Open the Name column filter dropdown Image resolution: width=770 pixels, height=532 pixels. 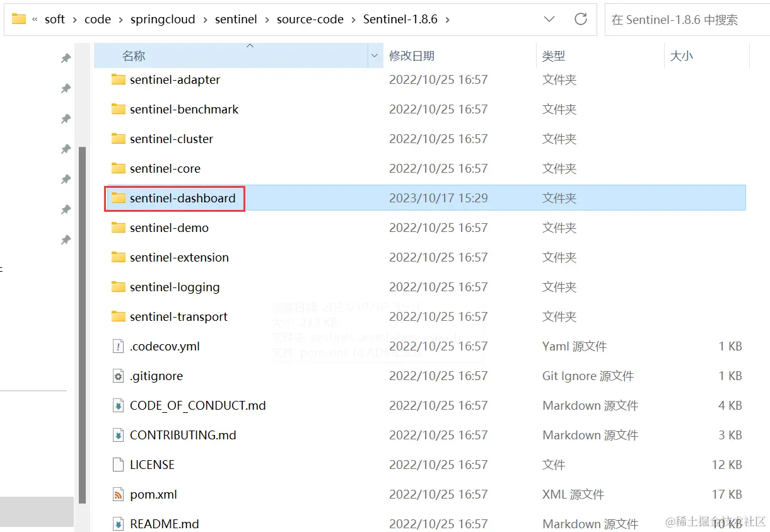[375, 56]
